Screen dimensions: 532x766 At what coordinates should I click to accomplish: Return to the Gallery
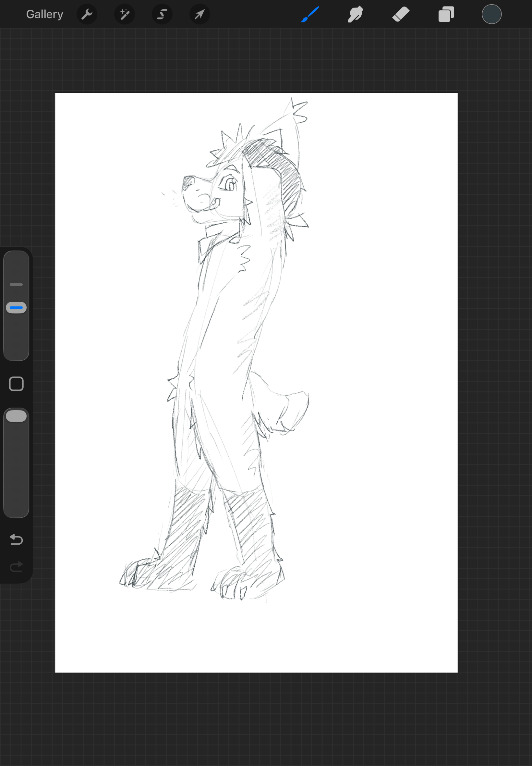[45, 14]
